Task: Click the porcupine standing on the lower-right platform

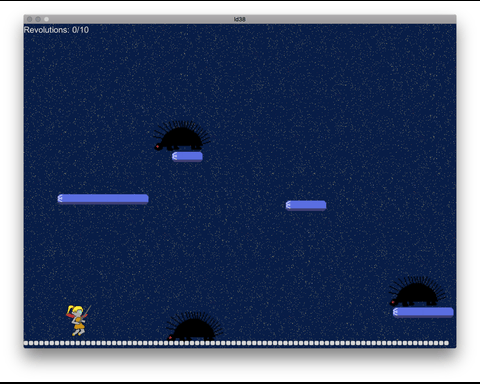Action: tap(417, 291)
